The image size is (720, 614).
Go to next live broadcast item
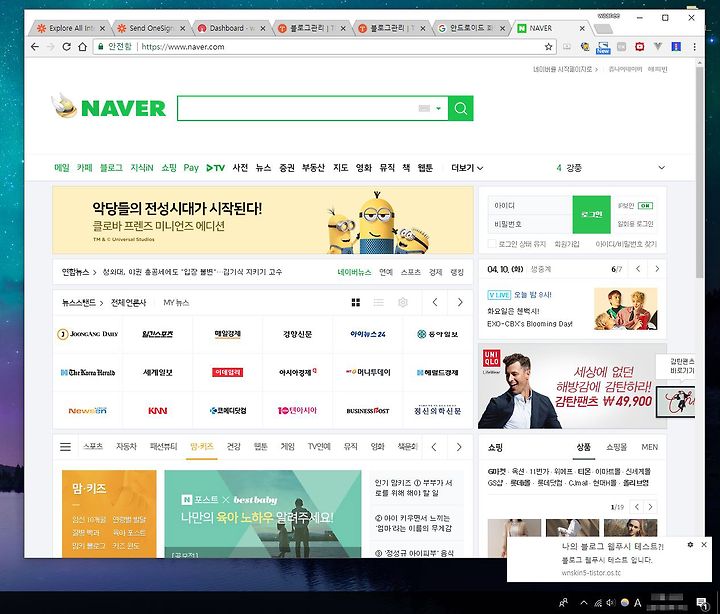[657, 269]
